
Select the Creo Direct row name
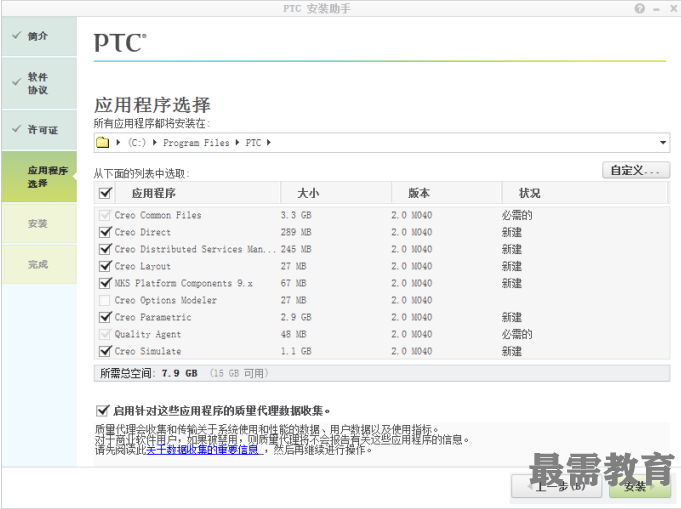(x=142, y=232)
